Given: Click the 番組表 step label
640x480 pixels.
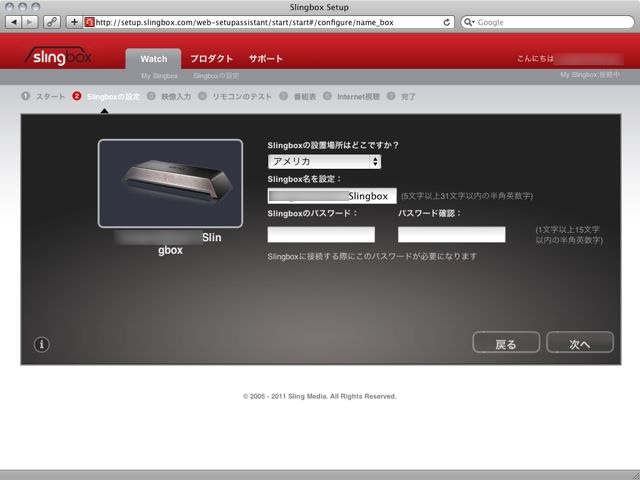Looking at the screenshot, I should 305,97.
